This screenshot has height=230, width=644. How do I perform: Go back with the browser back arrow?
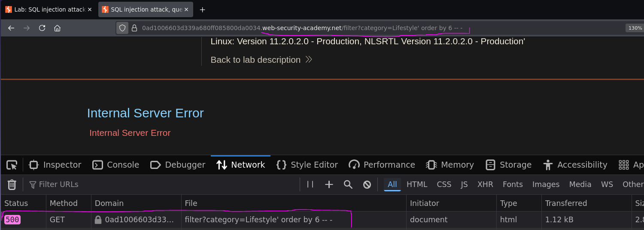(11, 28)
